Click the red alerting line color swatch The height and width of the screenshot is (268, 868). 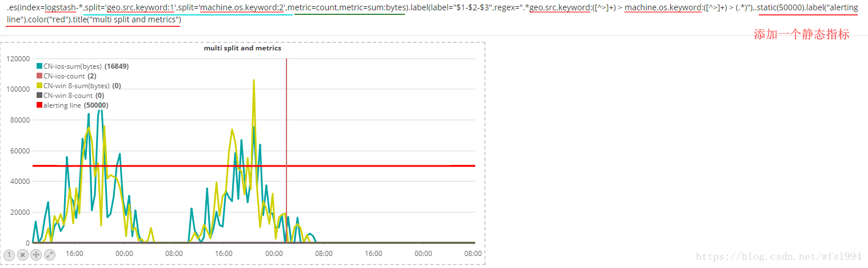(x=39, y=105)
